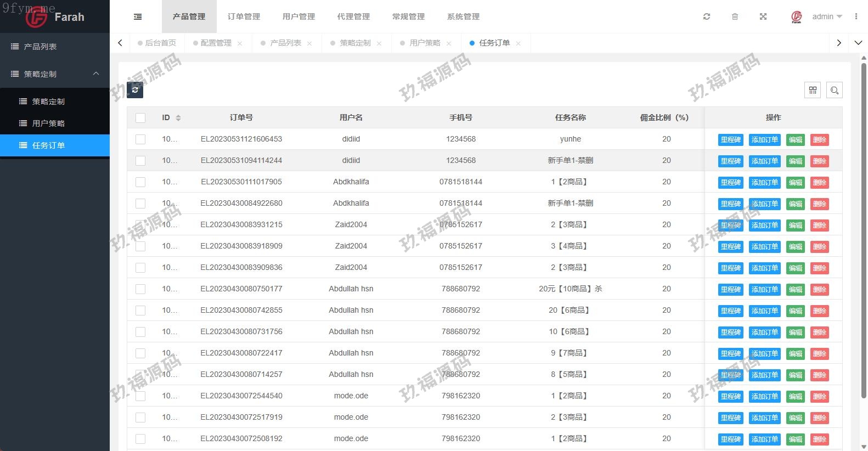Viewport: 868px width, 451px height.
Task: Tick the checkbox for order EL20230430080750177
Action: (140, 289)
